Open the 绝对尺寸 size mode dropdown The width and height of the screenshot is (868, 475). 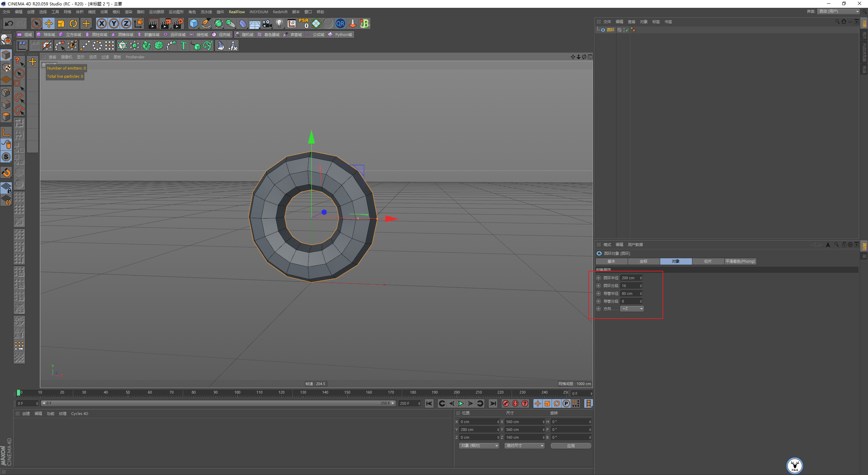coord(525,445)
